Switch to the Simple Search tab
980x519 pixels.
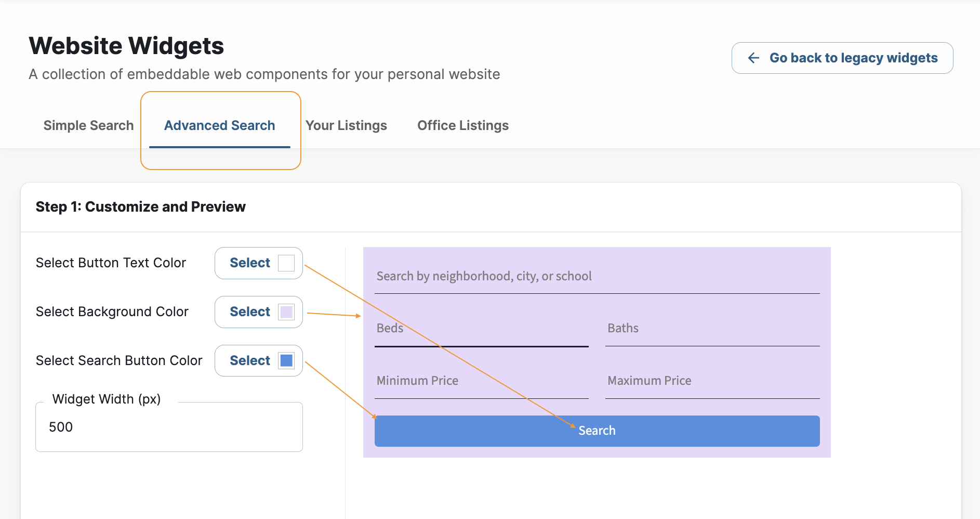[89, 125]
